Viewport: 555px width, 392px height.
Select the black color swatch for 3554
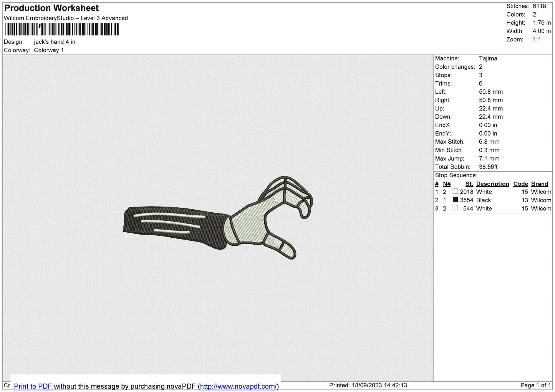point(455,200)
